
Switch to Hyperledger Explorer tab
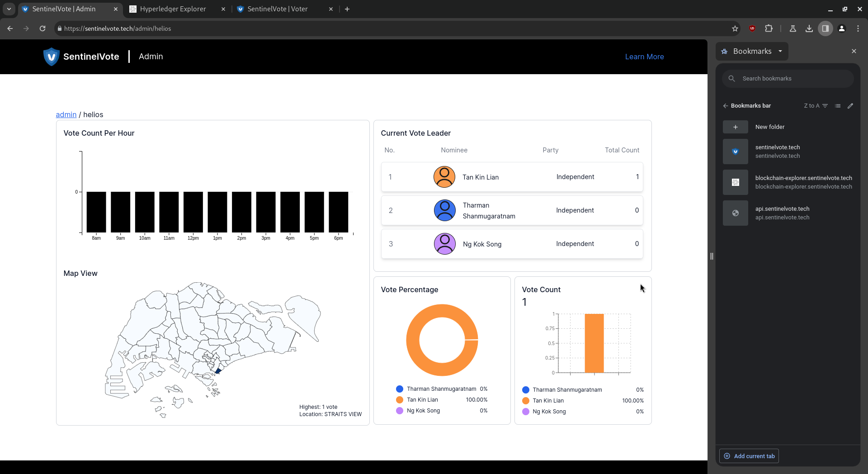[173, 9]
